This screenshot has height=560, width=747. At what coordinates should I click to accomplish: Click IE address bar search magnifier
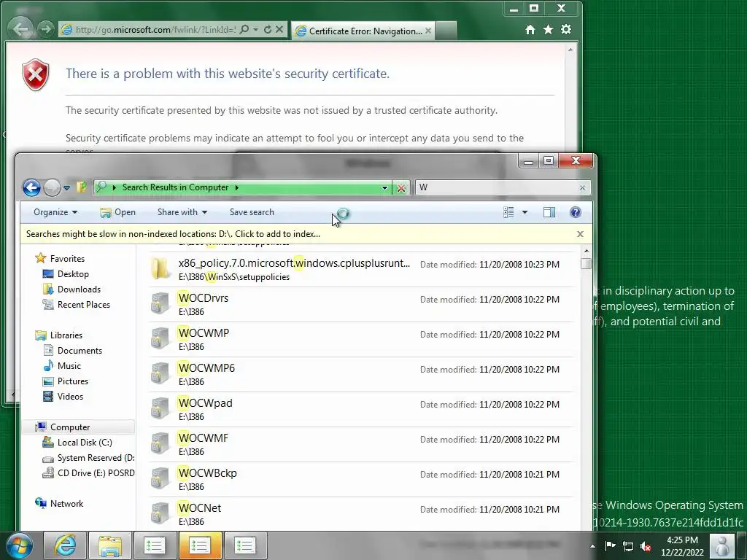click(244, 29)
